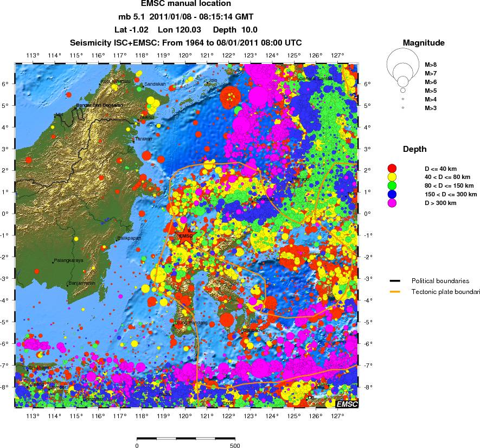
Task: Click the largest M>8 legend circle
Action: [403, 63]
